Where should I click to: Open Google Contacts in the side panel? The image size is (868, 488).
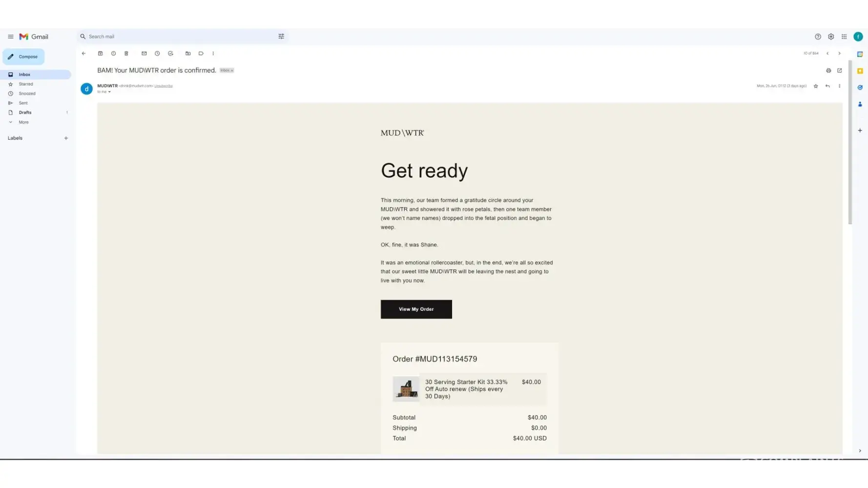860,104
